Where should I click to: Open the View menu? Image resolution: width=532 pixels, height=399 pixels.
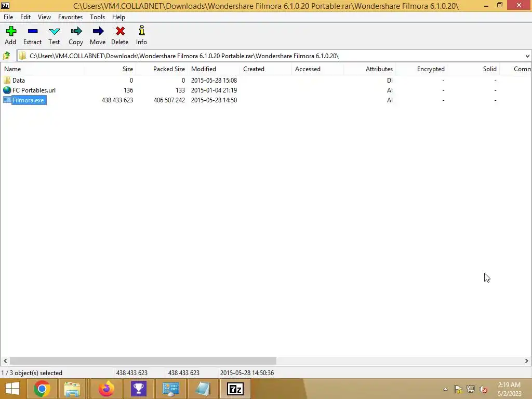45,17
